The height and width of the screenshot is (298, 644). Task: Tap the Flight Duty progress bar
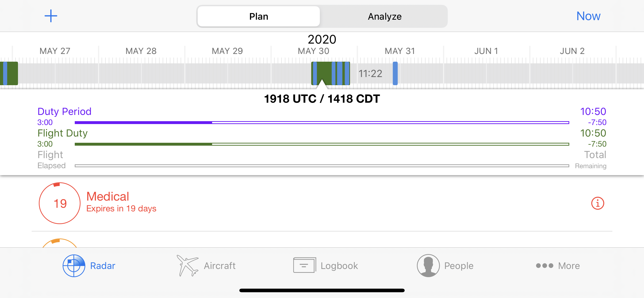[x=322, y=144]
